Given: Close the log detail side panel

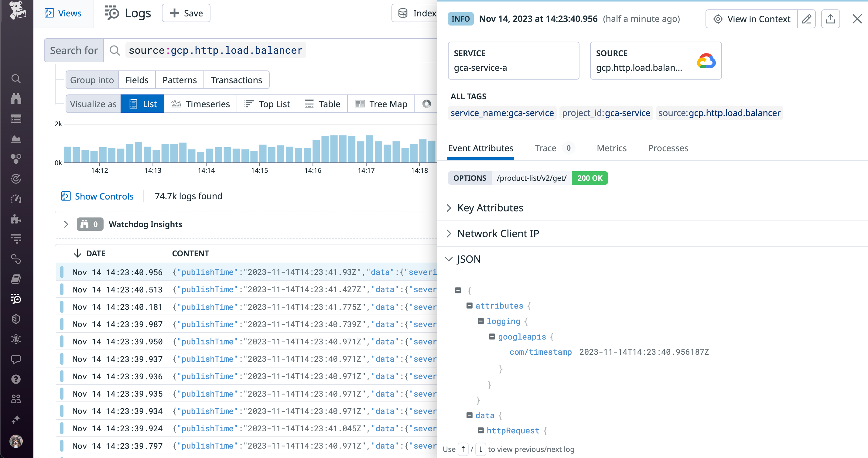Looking at the screenshot, I should point(857,19).
